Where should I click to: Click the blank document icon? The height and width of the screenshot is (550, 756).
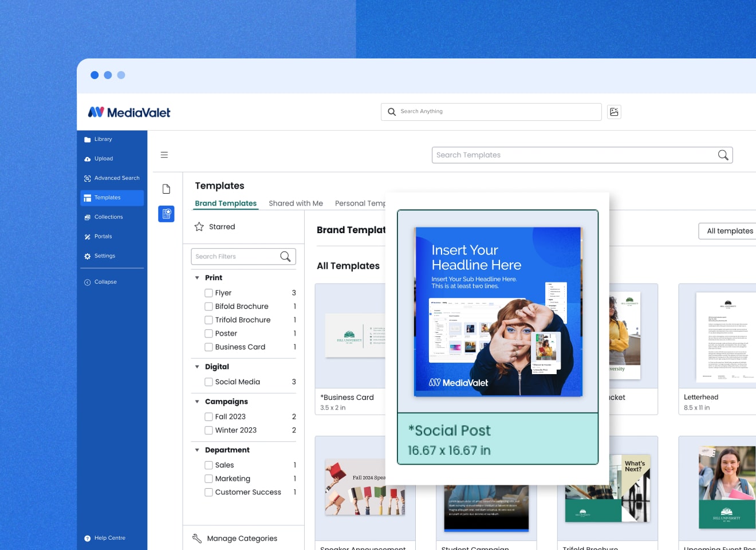pos(166,189)
